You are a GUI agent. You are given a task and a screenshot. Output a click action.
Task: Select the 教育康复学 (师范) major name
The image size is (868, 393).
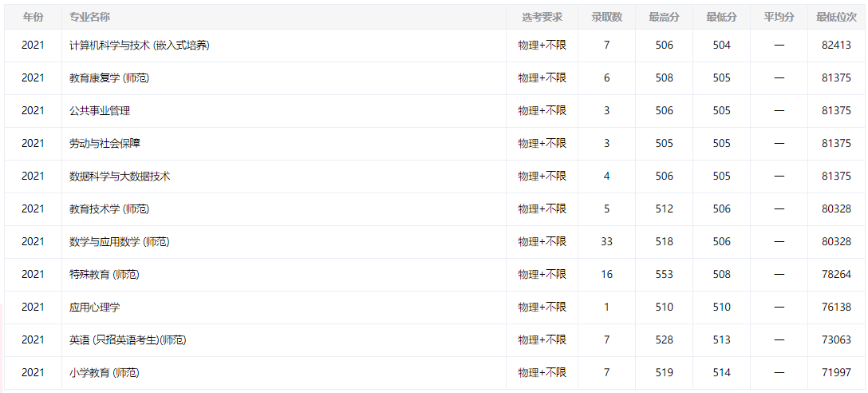click(x=109, y=78)
